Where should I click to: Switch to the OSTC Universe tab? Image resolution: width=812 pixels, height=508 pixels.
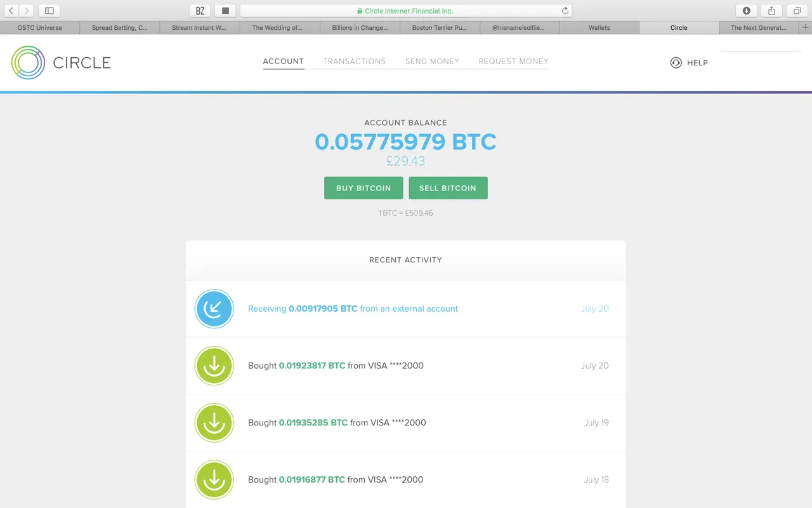click(x=40, y=28)
